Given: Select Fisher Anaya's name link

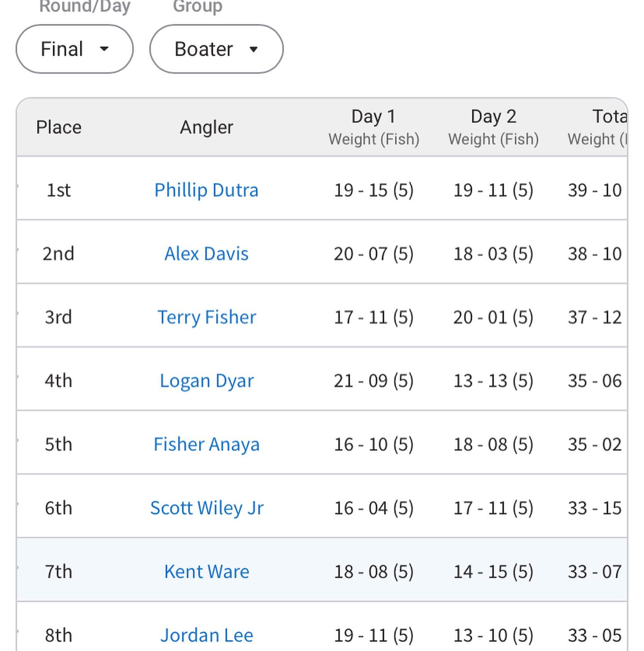Looking at the screenshot, I should pos(206,444).
